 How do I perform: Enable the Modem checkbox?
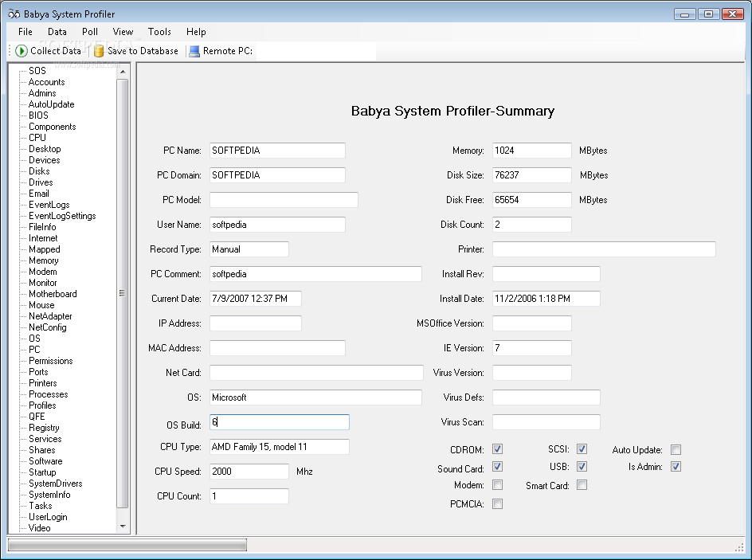tap(497, 485)
